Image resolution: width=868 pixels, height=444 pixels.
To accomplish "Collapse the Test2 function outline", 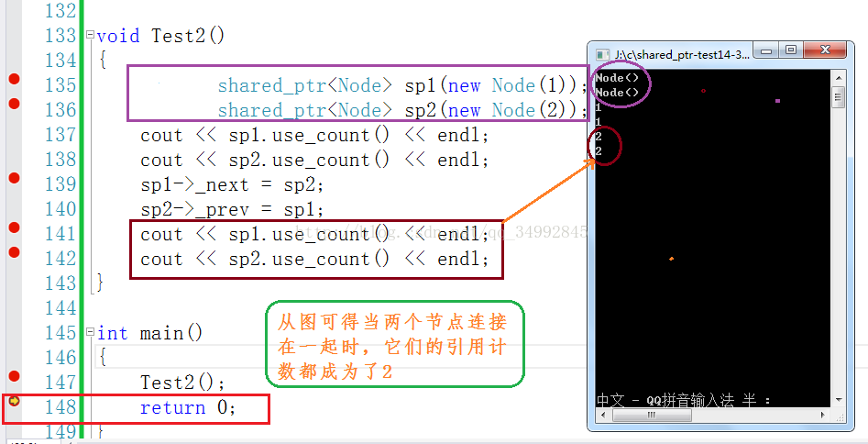I will (x=90, y=36).
